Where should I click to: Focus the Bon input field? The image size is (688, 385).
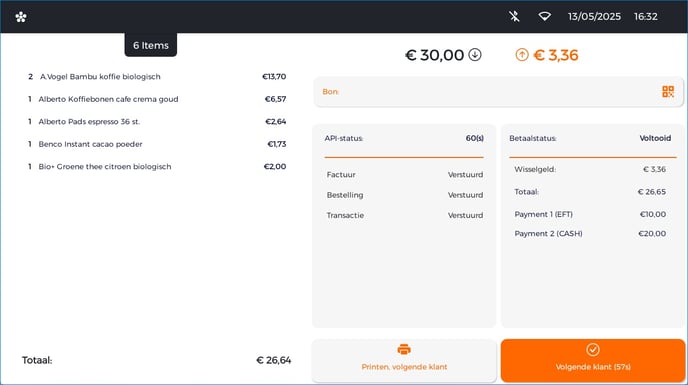point(498,92)
